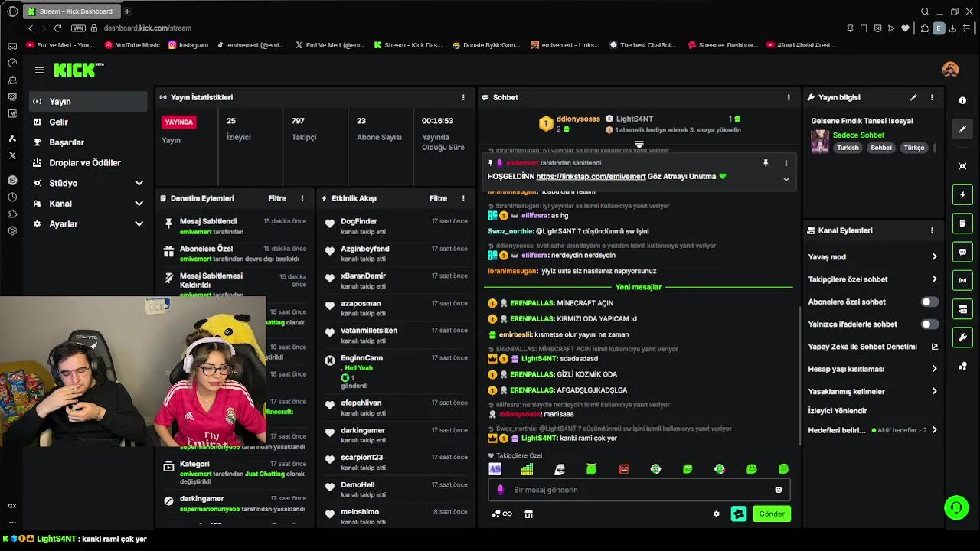Go to Droplar ve Ödüller in sidebar
This screenshot has width=980, height=551.
click(x=89, y=163)
